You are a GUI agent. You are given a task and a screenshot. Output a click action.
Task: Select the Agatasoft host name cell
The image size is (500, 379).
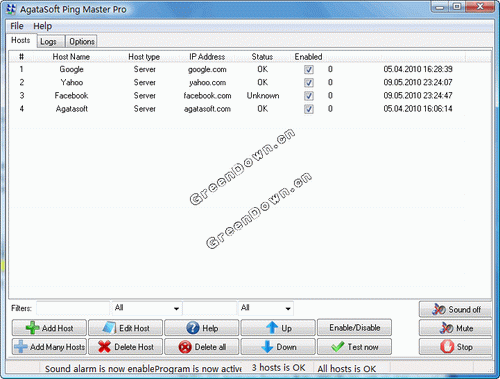72,109
